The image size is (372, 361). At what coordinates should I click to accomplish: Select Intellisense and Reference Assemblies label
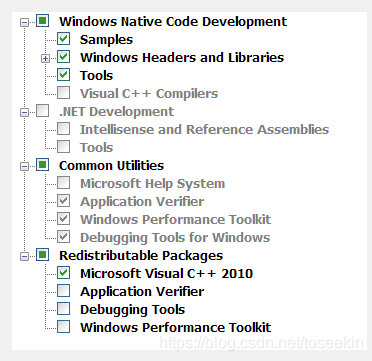(x=205, y=129)
